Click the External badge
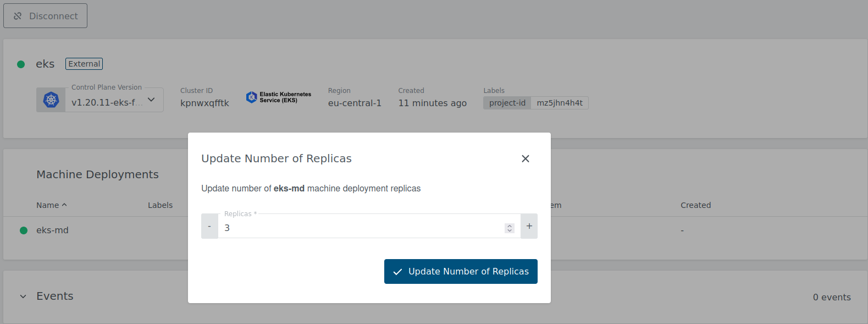The height and width of the screenshot is (324, 868). click(x=84, y=64)
